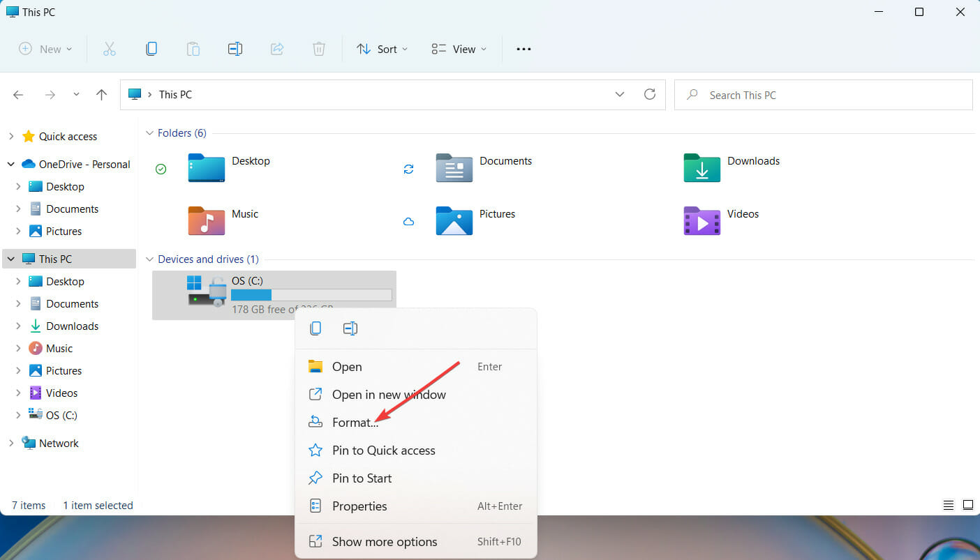
Task: Go up one level with up arrow
Action: [102, 95]
